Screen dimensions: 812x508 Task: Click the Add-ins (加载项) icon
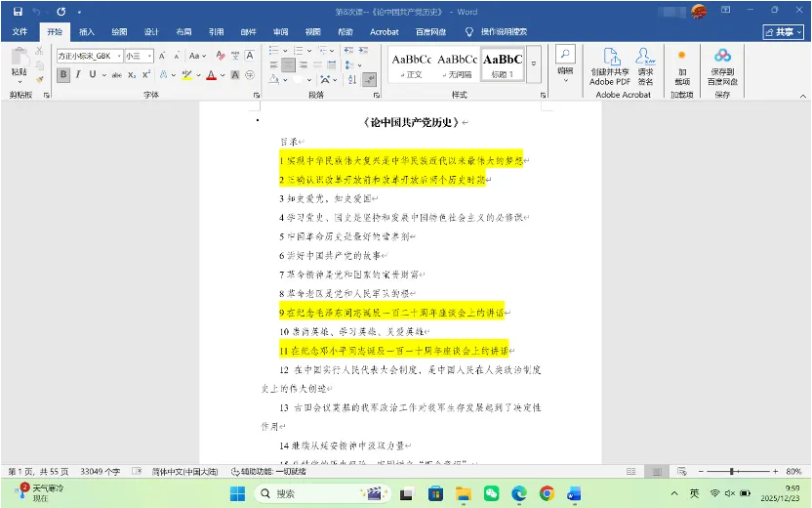pos(682,66)
